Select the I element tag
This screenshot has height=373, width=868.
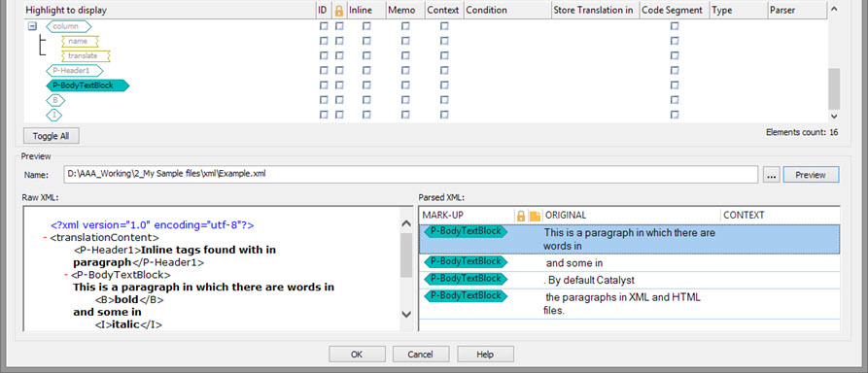tap(53, 116)
